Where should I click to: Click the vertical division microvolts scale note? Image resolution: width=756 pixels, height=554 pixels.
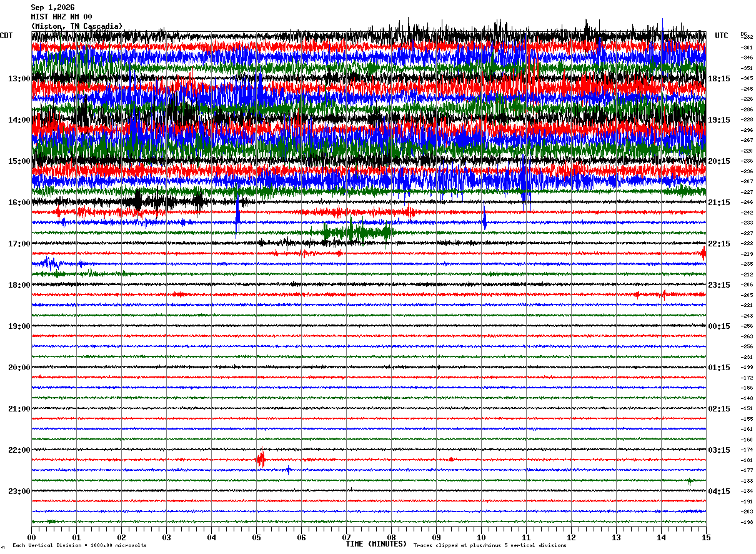(79, 545)
